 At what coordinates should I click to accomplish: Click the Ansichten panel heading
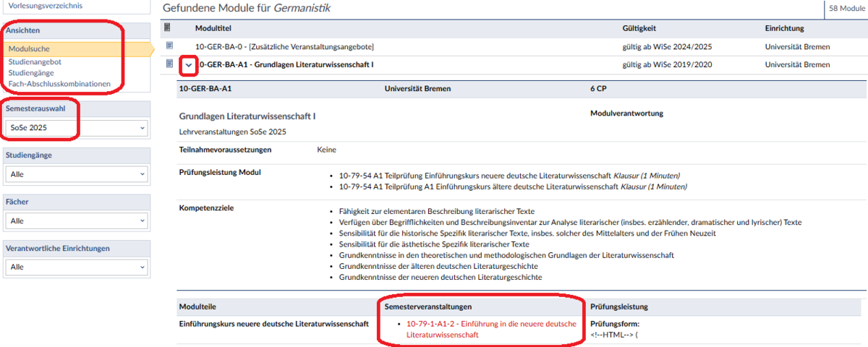point(23,30)
